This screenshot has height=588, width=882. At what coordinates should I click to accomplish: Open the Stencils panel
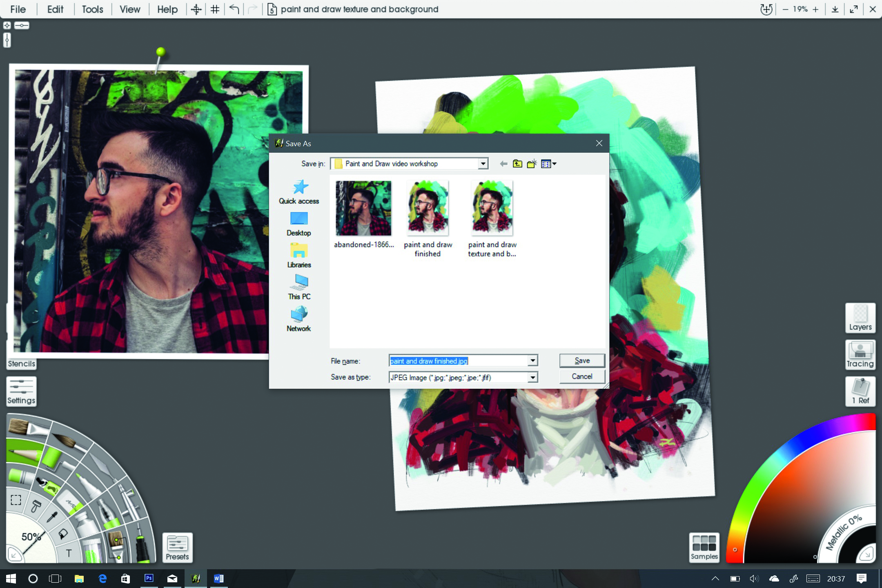point(21,364)
